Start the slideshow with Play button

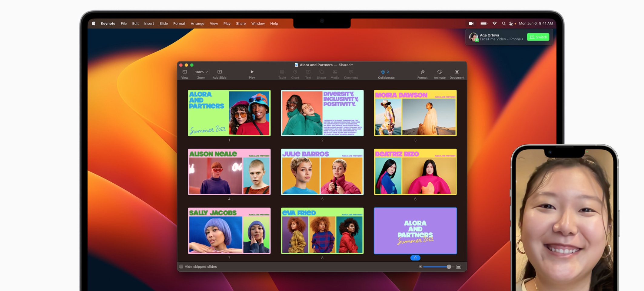pyautogui.click(x=252, y=72)
